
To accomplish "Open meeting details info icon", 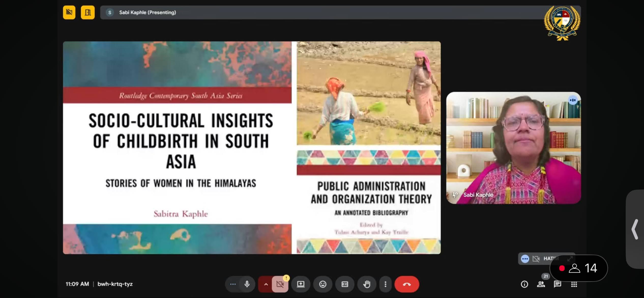I will point(524,284).
